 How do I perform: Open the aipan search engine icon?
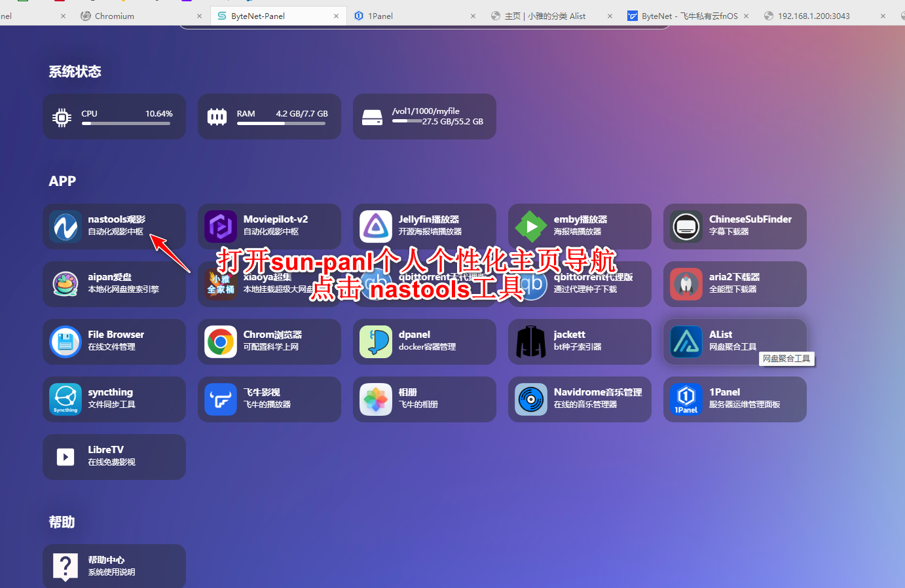tap(65, 284)
